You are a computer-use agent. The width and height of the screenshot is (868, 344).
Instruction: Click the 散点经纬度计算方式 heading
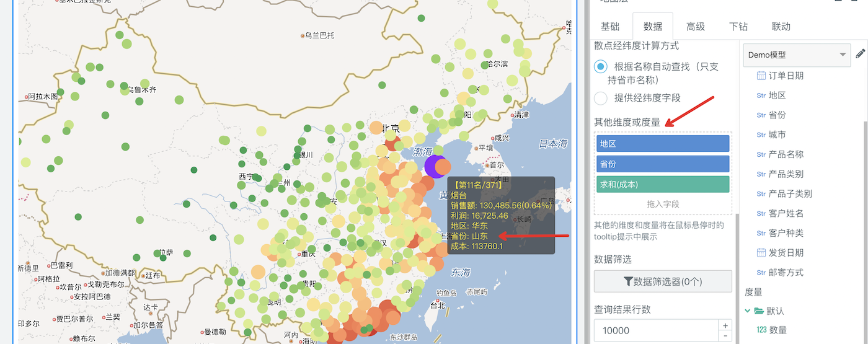636,46
